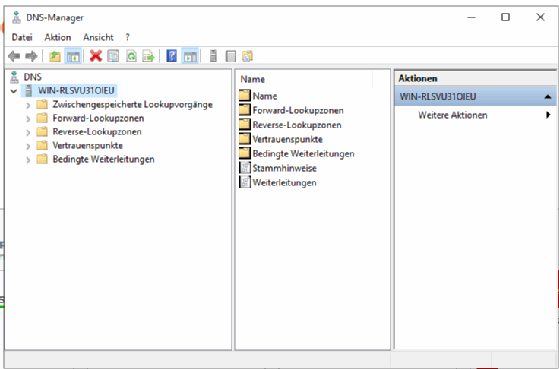Click the folder-with-document toolbar icon

click(x=247, y=56)
